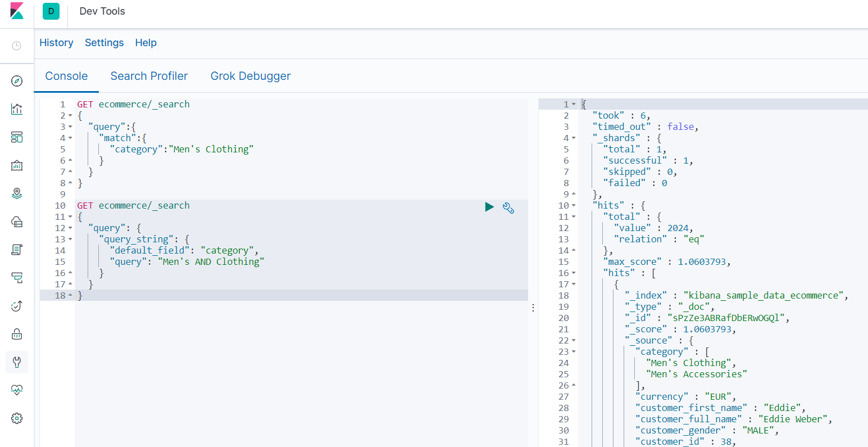Collapse "_source" fold in response

[574, 341]
